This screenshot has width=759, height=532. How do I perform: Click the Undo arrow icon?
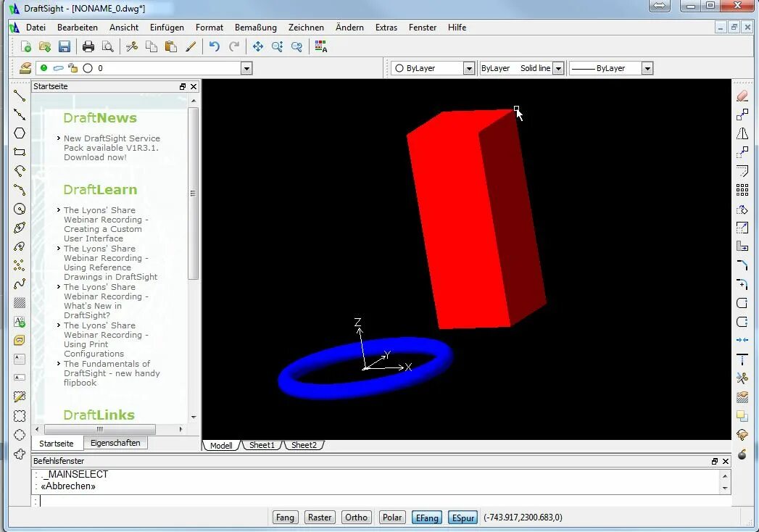tap(214, 46)
